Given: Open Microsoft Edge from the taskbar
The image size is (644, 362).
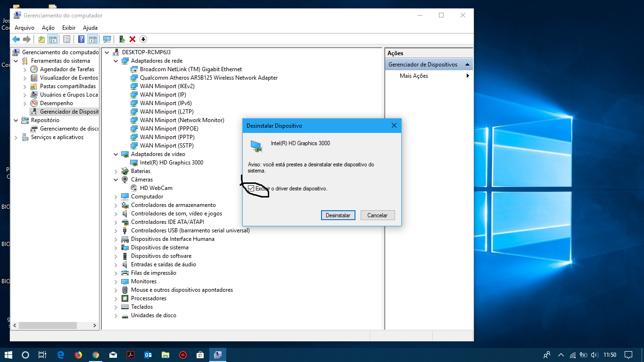Looking at the screenshot, I should (61, 355).
